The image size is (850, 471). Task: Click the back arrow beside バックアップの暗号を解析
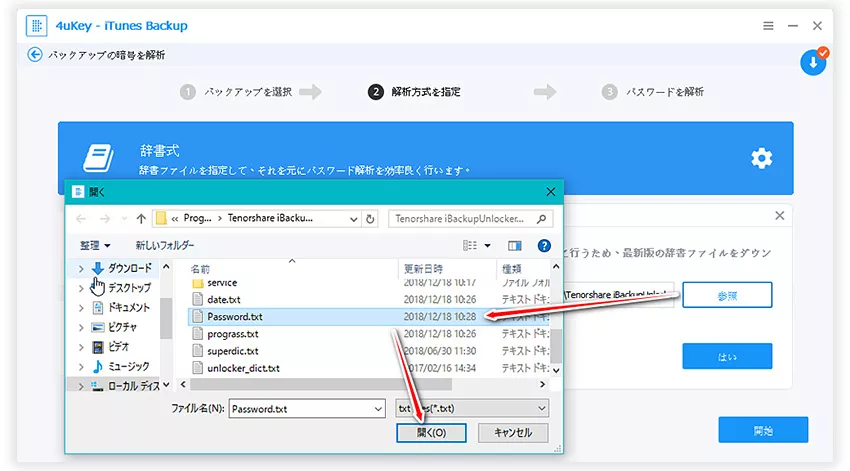coord(35,55)
